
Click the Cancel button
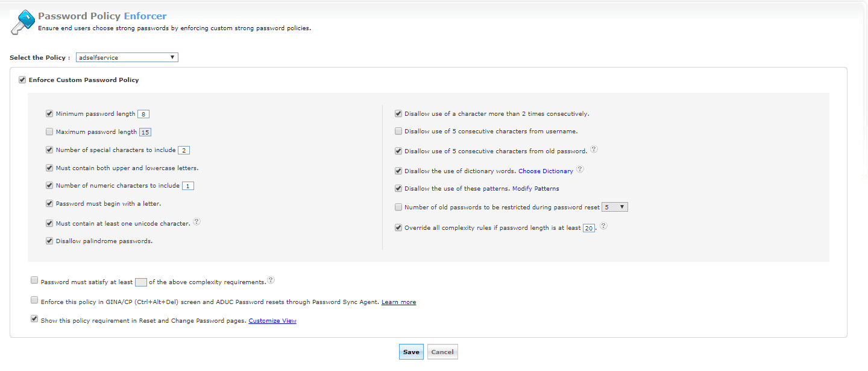tap(442, 352)
